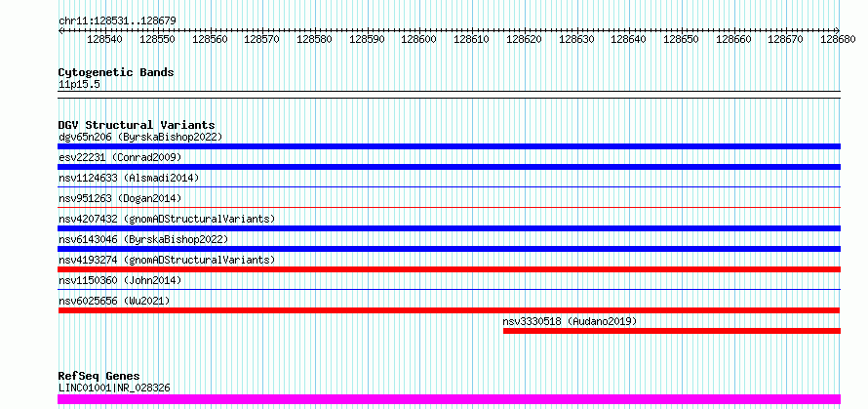
Task: Click the 128680 ruler end position
Action: pos(838,39)
